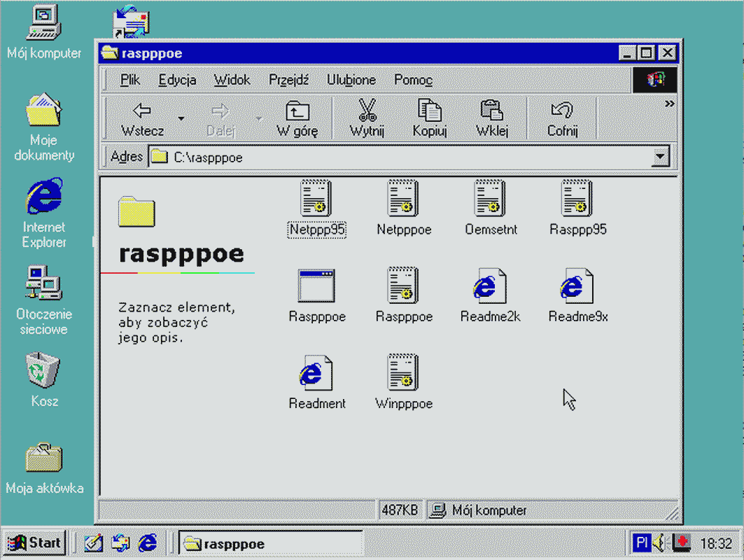744x560 pixels.
Task: Minimize the raspppoe window
Action: coord(627,52)
